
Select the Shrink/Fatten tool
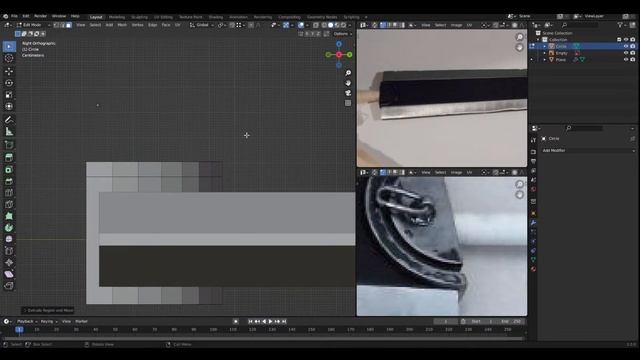(x=9, y=262)
